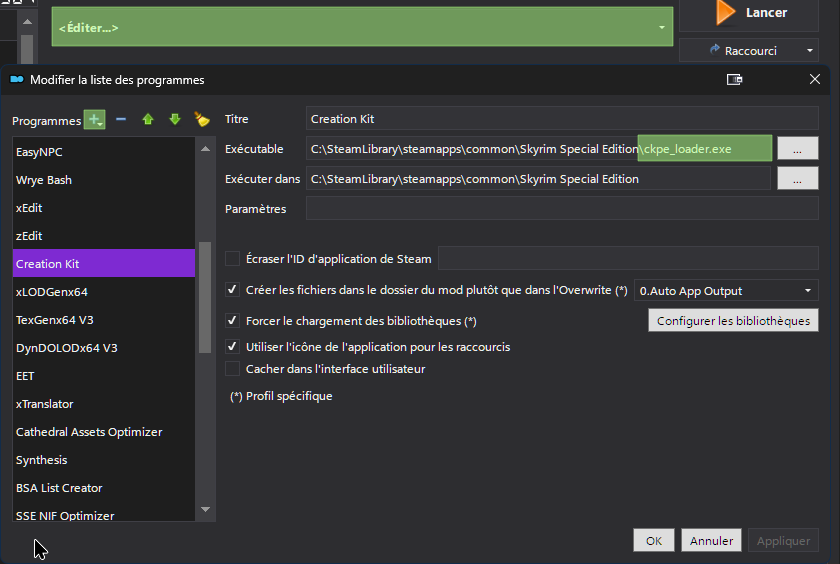Click programs list scroll up arrow

click(x=205, y=148)
